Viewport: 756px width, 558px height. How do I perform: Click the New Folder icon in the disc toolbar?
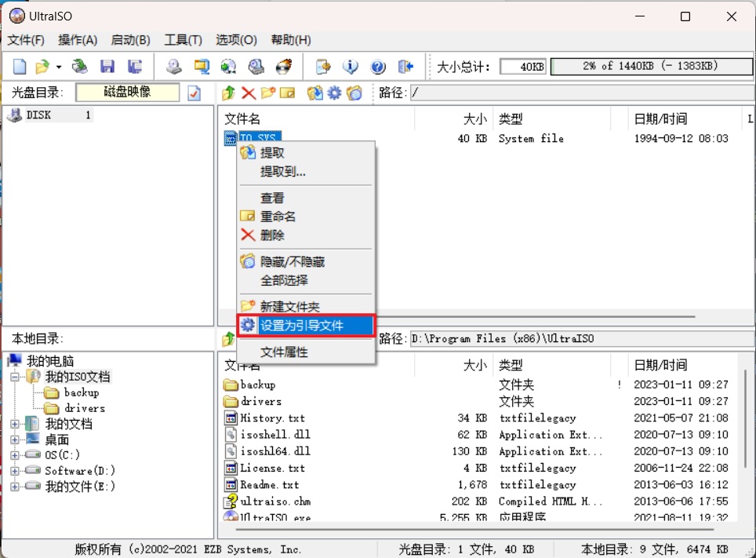click(267, 93)
